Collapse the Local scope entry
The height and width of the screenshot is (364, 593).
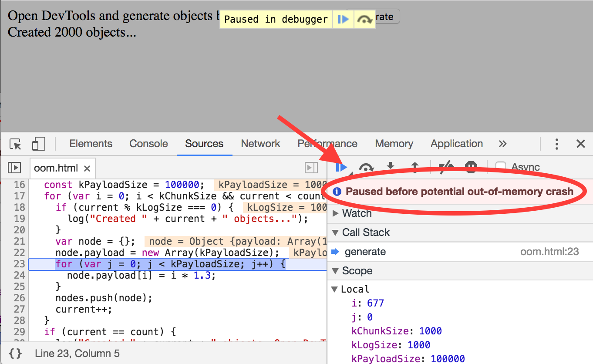(335, 289)
